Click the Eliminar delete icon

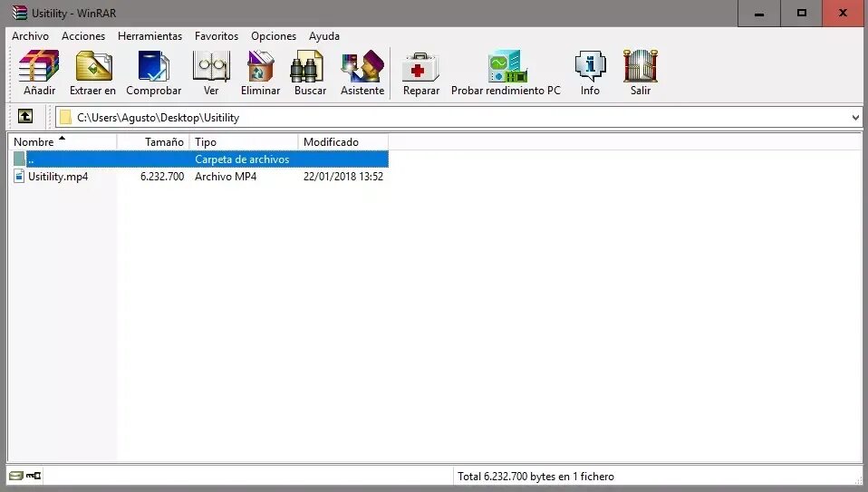[260, 66]
